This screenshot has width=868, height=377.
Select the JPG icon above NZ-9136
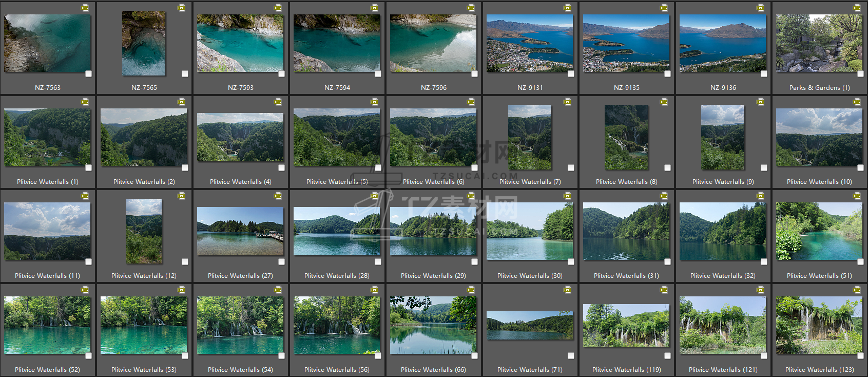click(x=760, y=8)
